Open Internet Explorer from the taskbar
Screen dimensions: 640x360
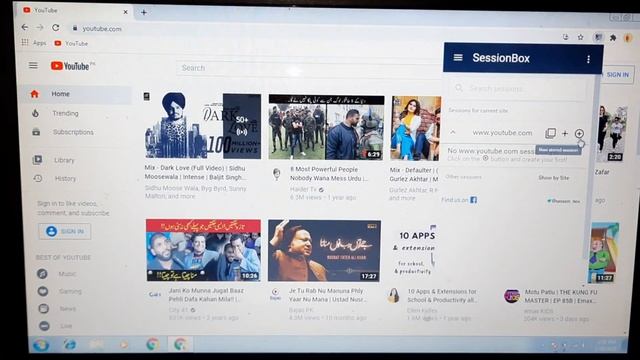(x=70, y=345)
